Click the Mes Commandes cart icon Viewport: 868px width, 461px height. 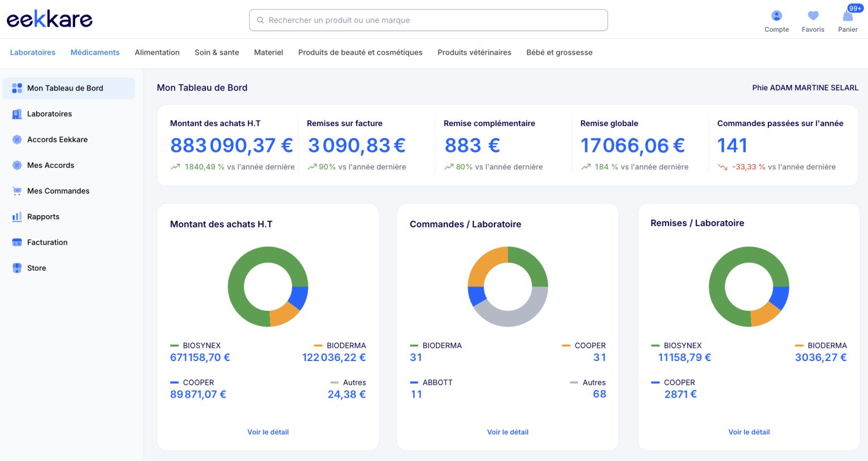click(17, 191)
